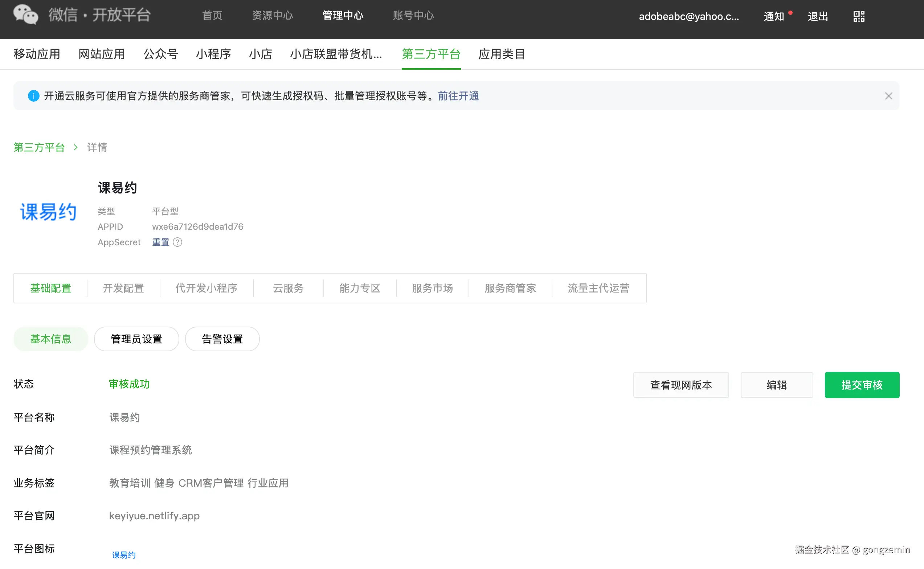
Task: Click 第三方平台 breadcrumb link
Action: (39, 147)
